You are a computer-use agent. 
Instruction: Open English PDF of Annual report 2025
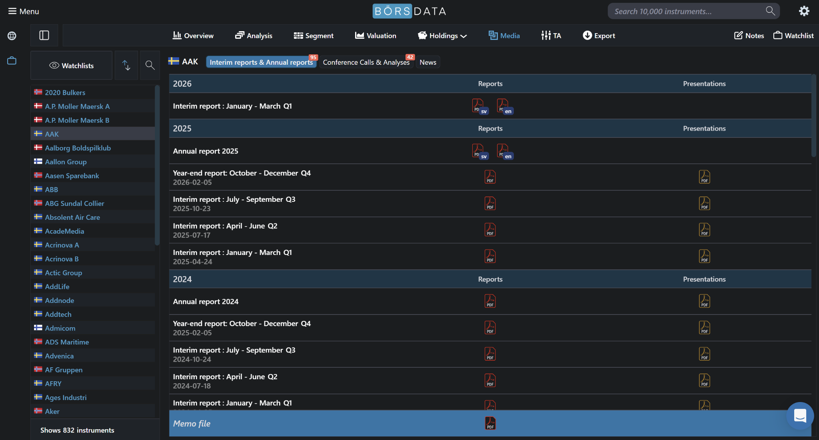point(504,151)
